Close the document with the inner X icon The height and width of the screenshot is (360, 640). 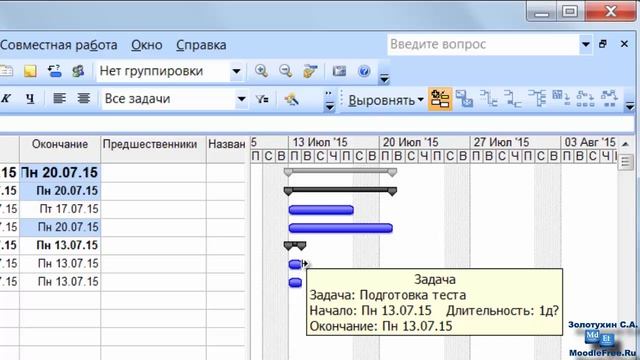click(624, 44)
